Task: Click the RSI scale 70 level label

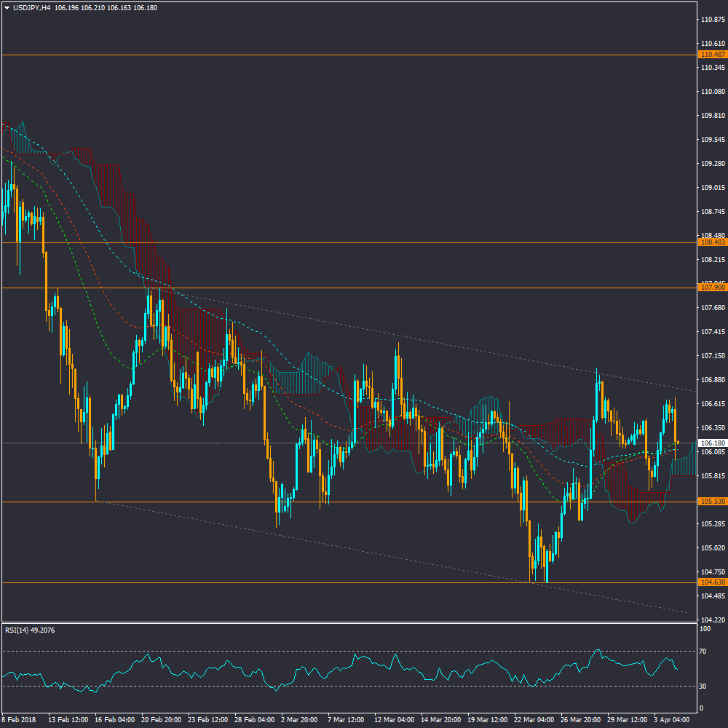Action: pyautogui.click(x=703, y=651)
